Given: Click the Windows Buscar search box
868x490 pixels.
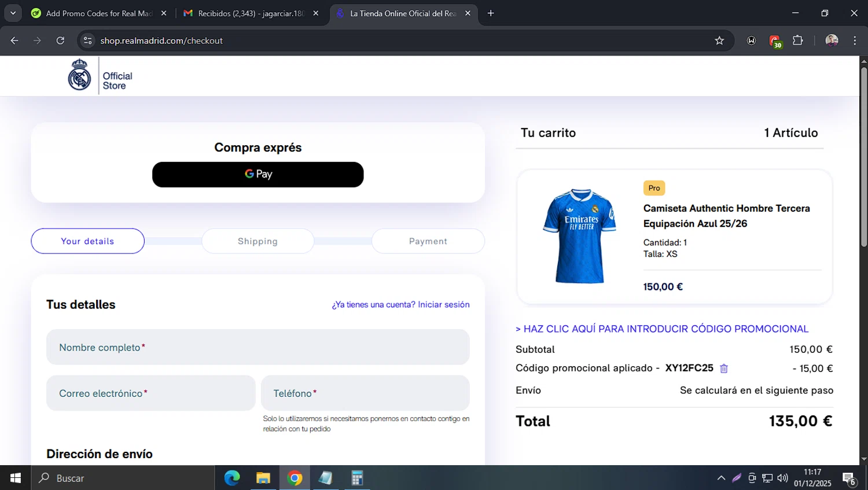Looking at the screenshot, I should (x=123, y=478).
